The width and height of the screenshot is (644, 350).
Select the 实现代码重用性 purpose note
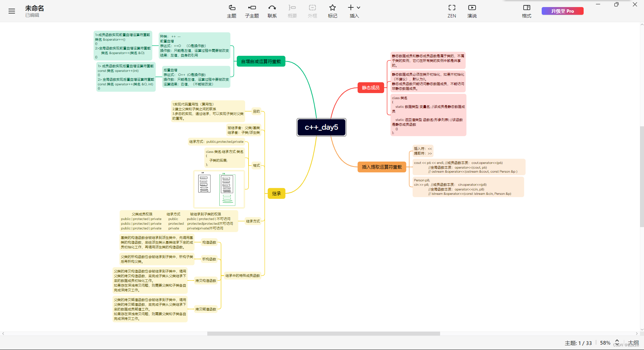click(x=208, y=112)
